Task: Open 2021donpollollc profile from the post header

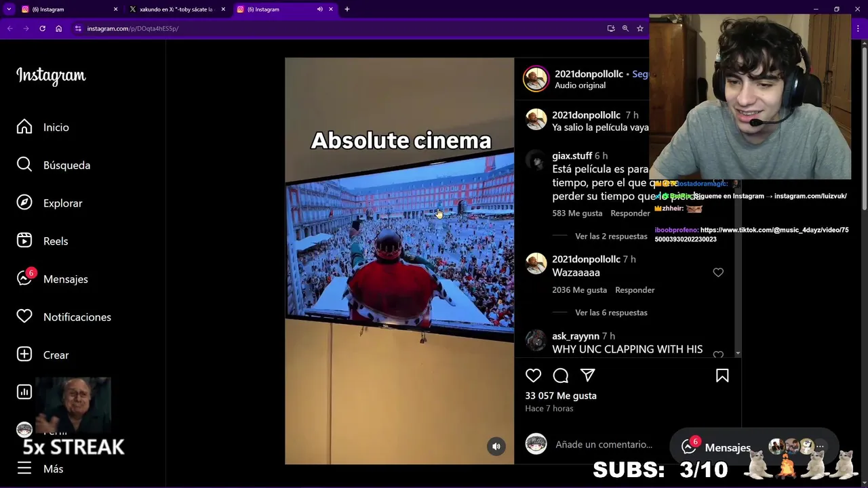Action: tap(589, 74)
